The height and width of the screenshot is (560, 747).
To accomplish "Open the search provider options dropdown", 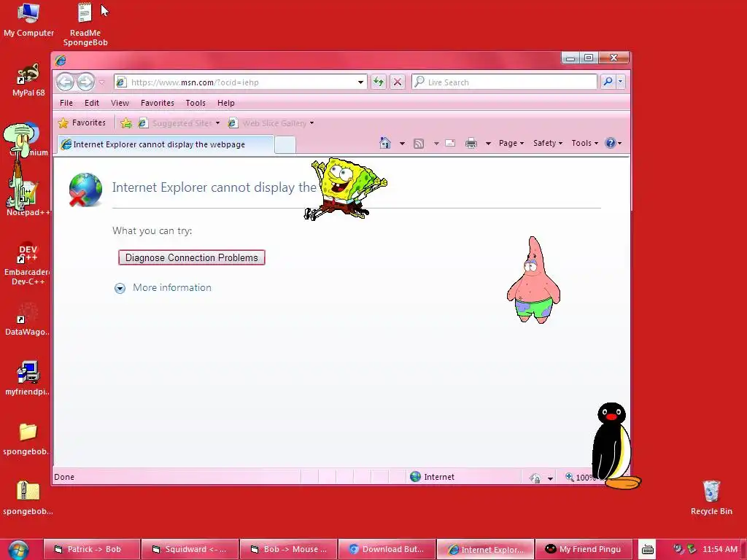I will coord(620,82).
